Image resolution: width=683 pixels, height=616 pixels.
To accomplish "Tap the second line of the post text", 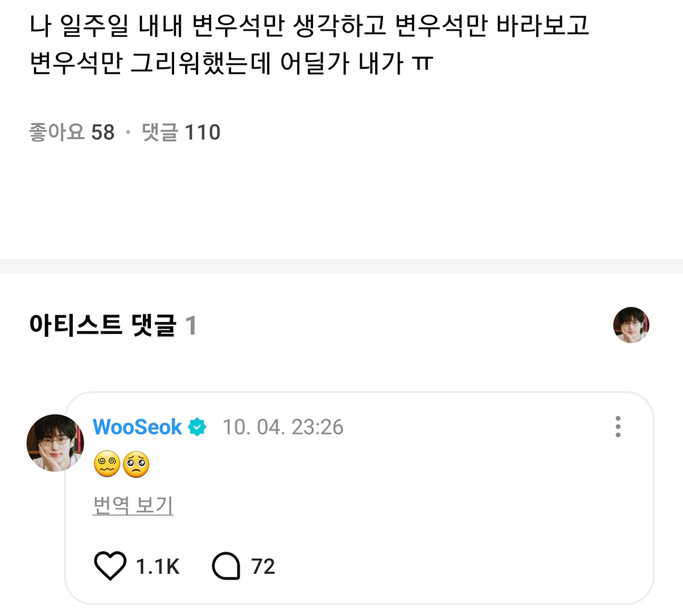I will (231, 63).
